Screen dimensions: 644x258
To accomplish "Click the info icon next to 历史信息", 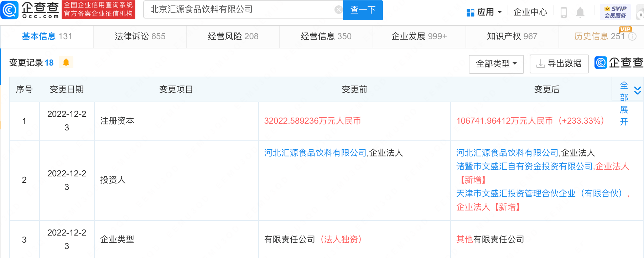I will tap(632, 36).
